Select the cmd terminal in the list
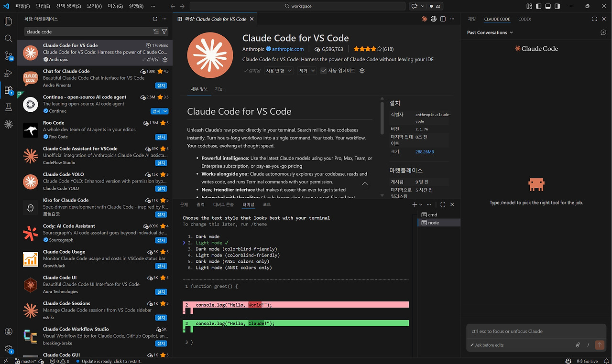The width and height of the screenshot is (612, 364). (x=439, y=215)
